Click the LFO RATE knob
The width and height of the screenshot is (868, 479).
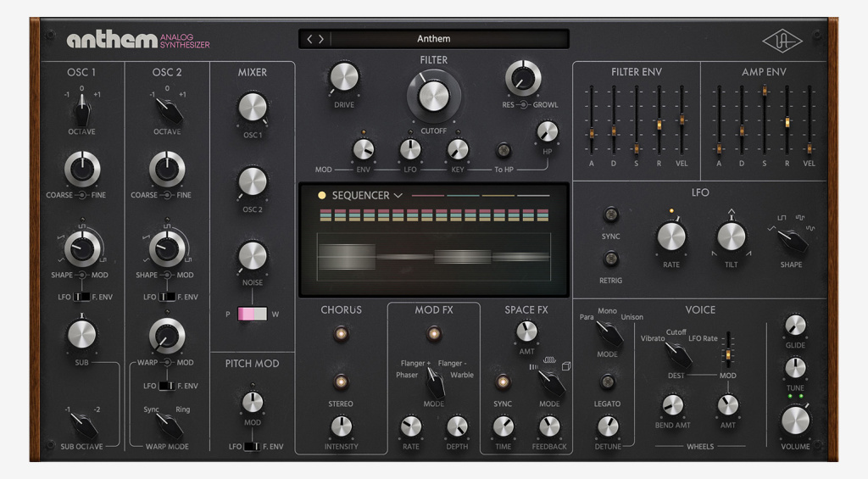click(x=671, y=237)
